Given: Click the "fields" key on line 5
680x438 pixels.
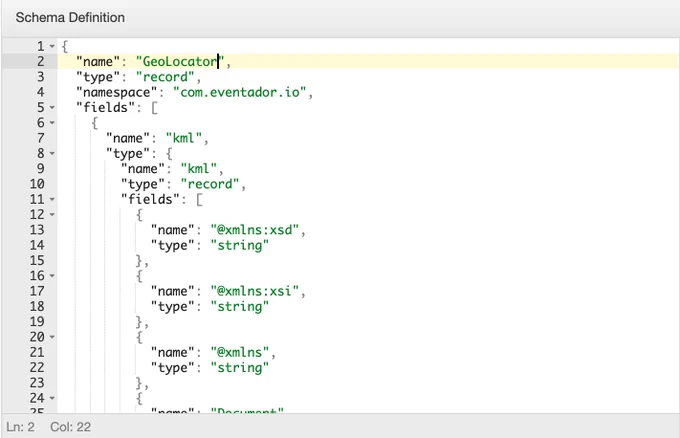Looking at the screenshot, I should pos(105,107).
